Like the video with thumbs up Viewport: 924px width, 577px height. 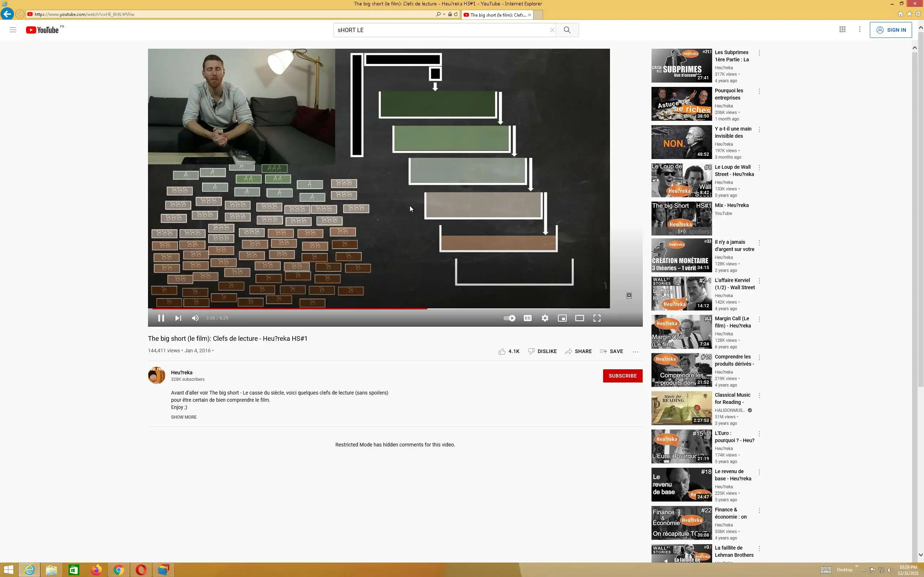click(502, 351)
